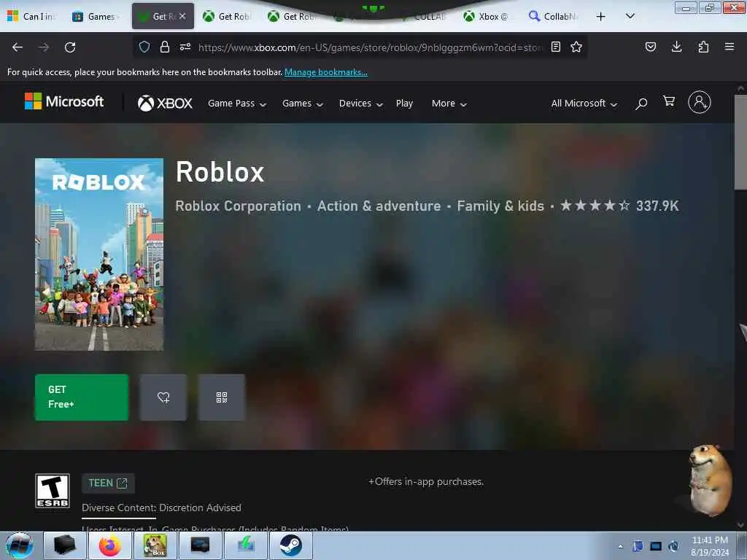Screen dimensions: 747x560
Task: Open Steam from the taskbar
Action: click(291, 545)
